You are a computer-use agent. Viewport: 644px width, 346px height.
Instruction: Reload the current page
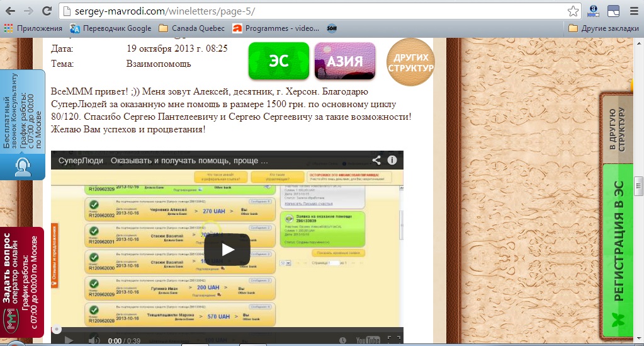(x=47, y=11)
